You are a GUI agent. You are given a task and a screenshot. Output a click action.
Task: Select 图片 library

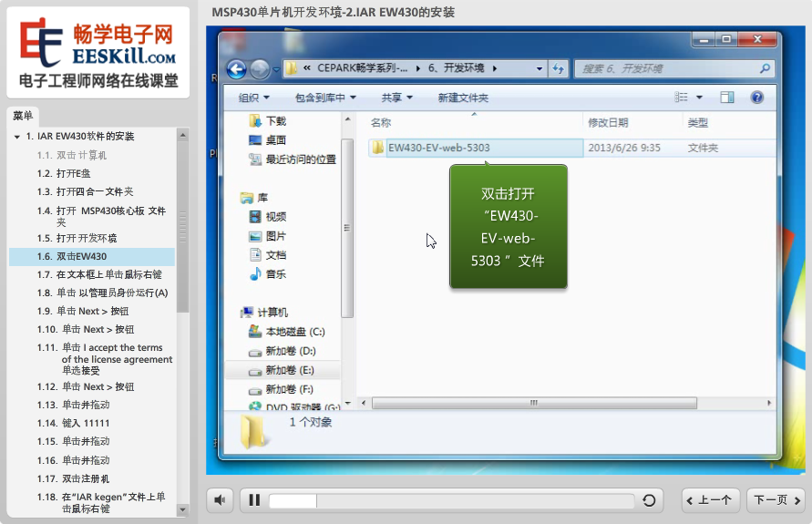268,236
